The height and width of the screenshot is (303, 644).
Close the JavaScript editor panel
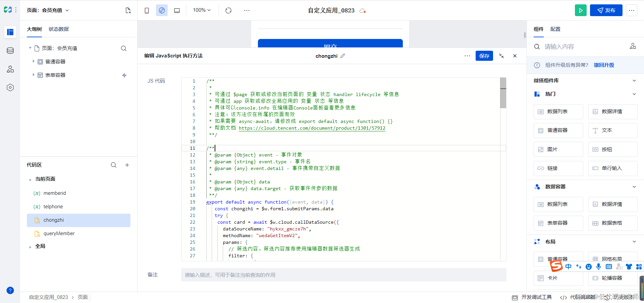click(x=515, y=56)
